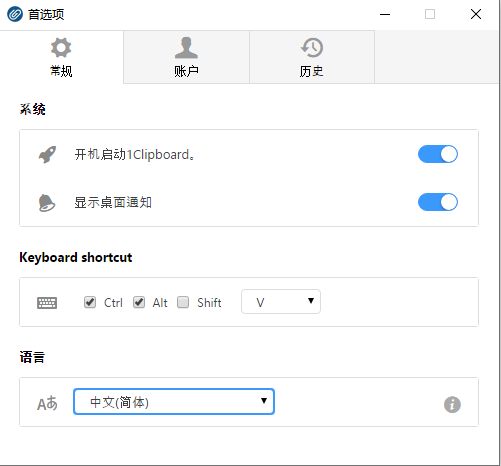501x466 pixels.
Task: Toggle 显示桌面通知 notification switch
Action: coord(438,202)
